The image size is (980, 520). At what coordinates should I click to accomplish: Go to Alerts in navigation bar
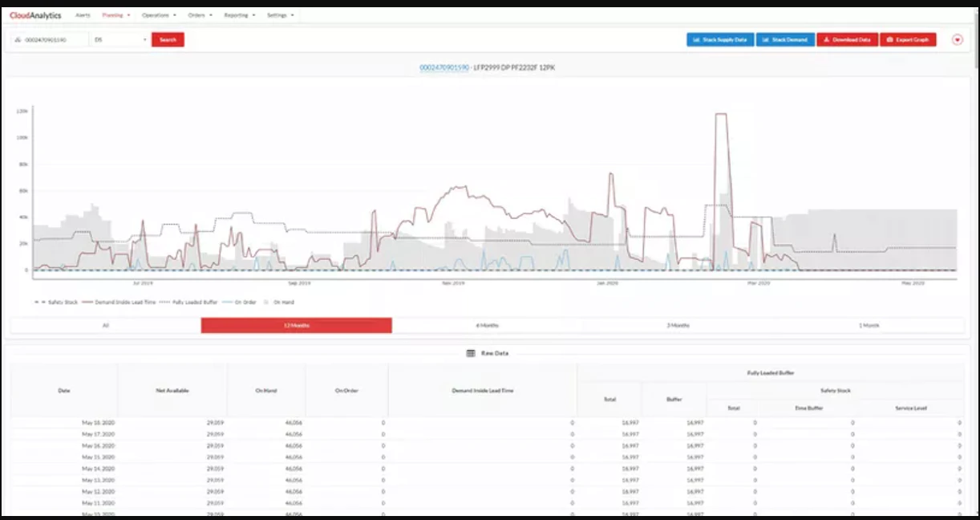pyautogui.click(x=83, y=15)
